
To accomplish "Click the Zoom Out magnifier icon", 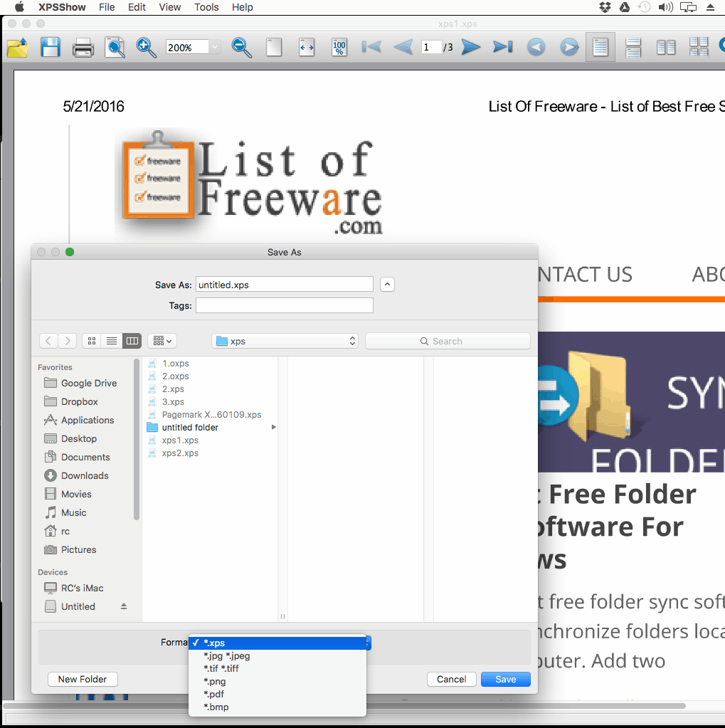I will pos(241,48).
